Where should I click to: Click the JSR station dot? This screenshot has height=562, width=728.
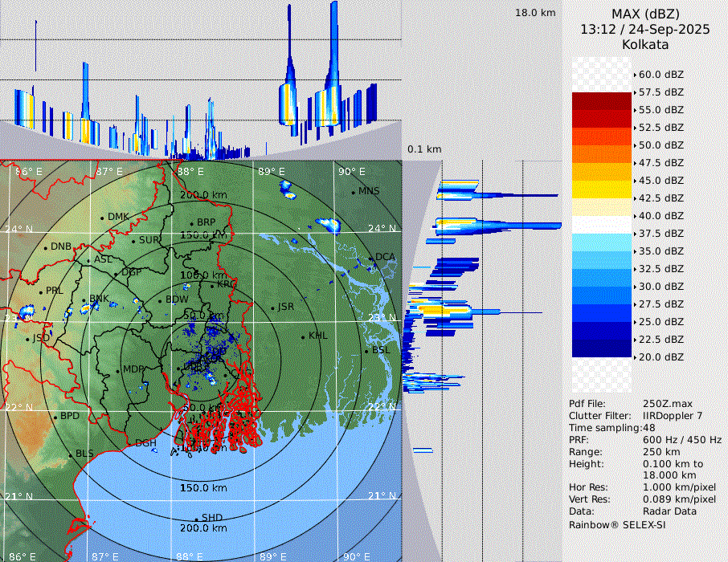point(272,307)
